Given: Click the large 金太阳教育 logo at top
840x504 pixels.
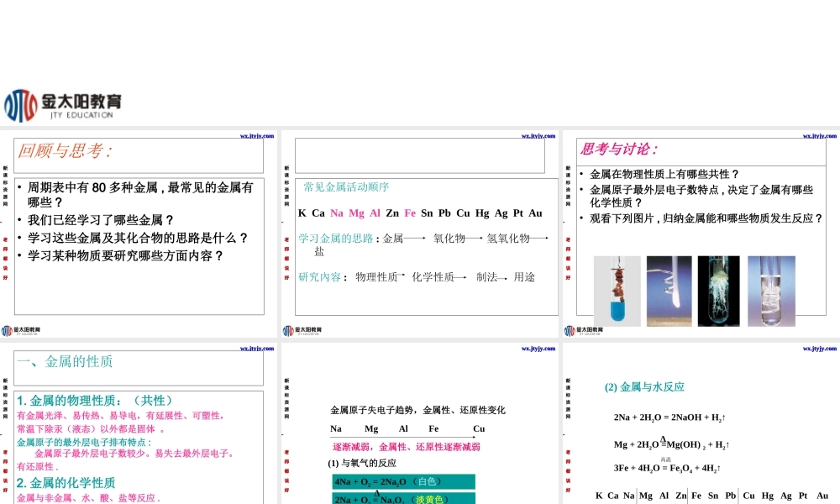Looking at the screenshot, I should tap(64, 105).
